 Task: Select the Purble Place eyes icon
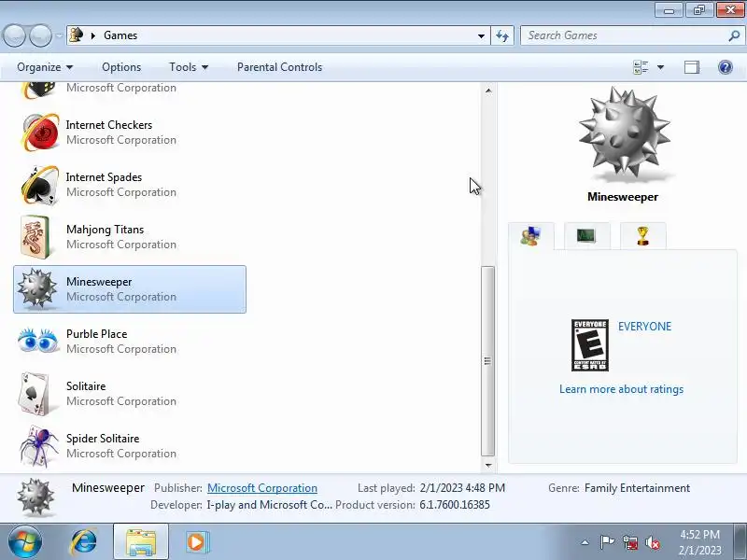[38, 340]
